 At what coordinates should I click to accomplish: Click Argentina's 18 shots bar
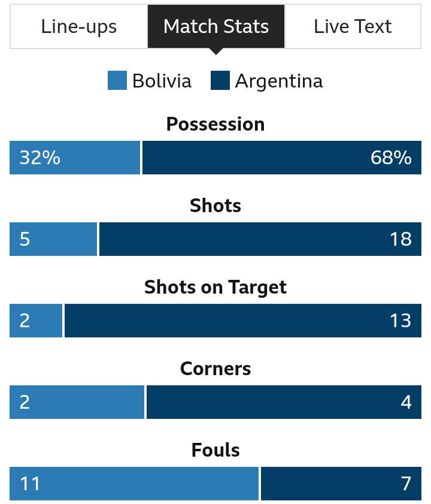pos(260,239)
